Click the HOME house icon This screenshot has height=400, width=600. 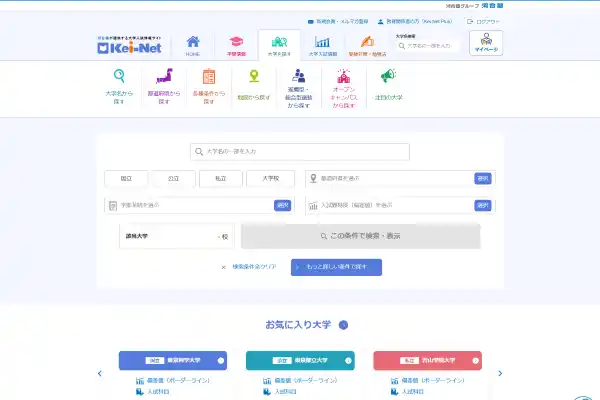tap(192, 45)
